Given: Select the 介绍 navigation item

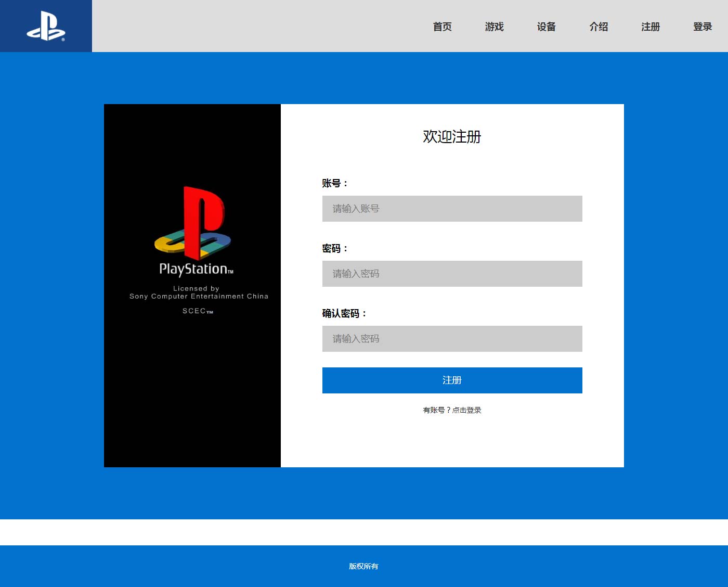Looking at the screenshot, I should coord(599,27).
